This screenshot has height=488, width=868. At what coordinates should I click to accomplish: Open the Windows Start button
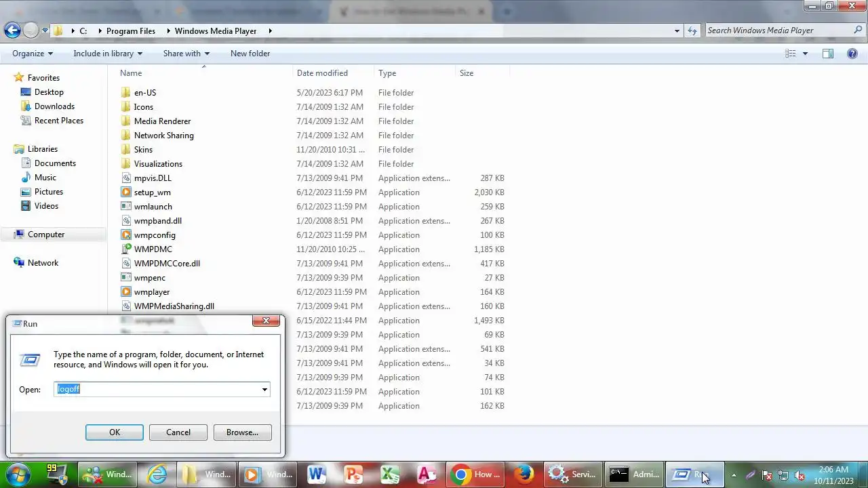point(18,474)
